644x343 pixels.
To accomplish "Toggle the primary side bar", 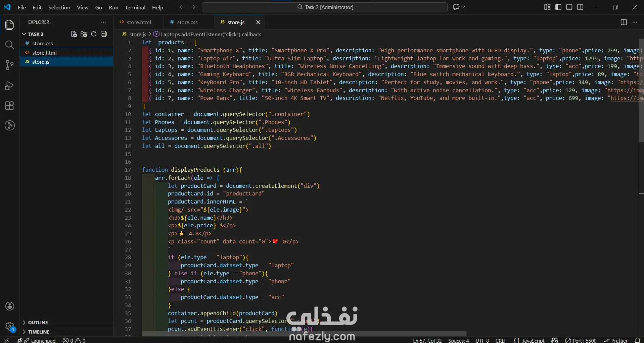I will tap(558, 7).
